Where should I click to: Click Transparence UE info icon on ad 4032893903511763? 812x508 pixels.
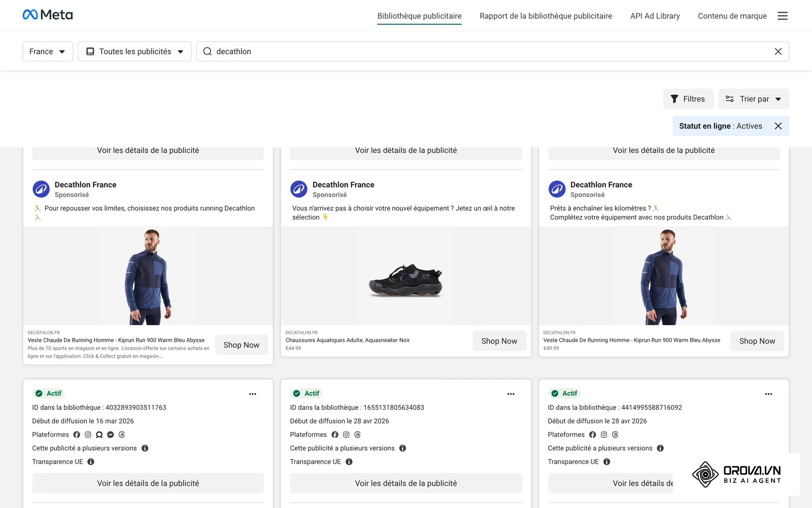pos(91,462)
